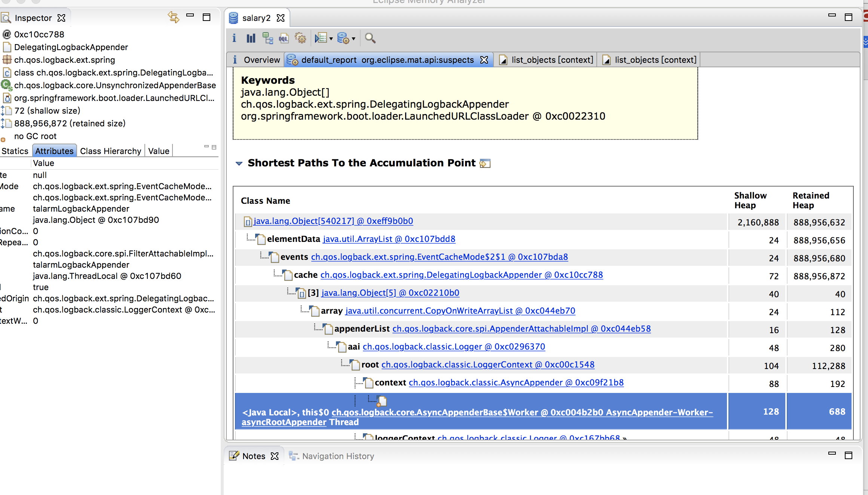Maximize the Notes panel
The image size is (868, 495).
point(849,455)
